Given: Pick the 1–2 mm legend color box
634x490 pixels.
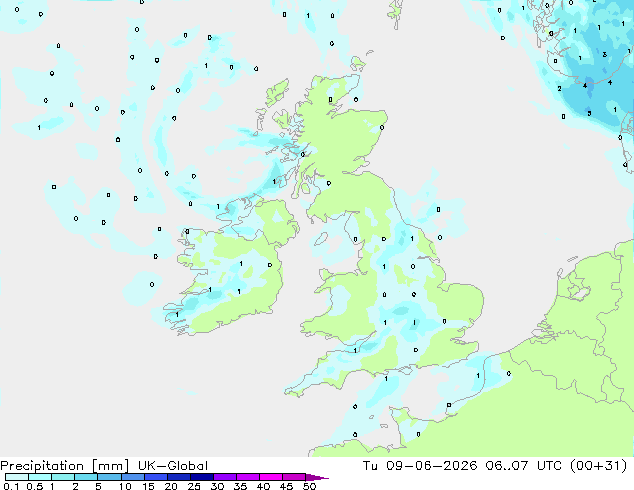Looking at the screenshot, I should pos(63,477).
